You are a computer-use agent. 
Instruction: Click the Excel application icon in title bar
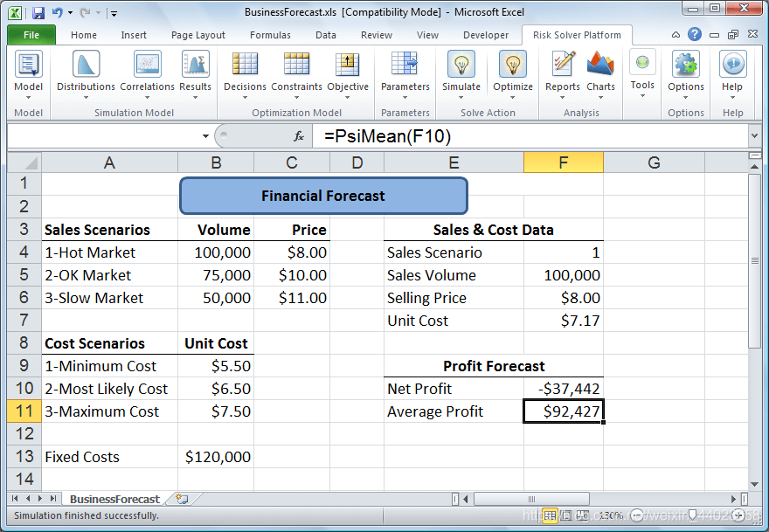(x=16, y=13)
